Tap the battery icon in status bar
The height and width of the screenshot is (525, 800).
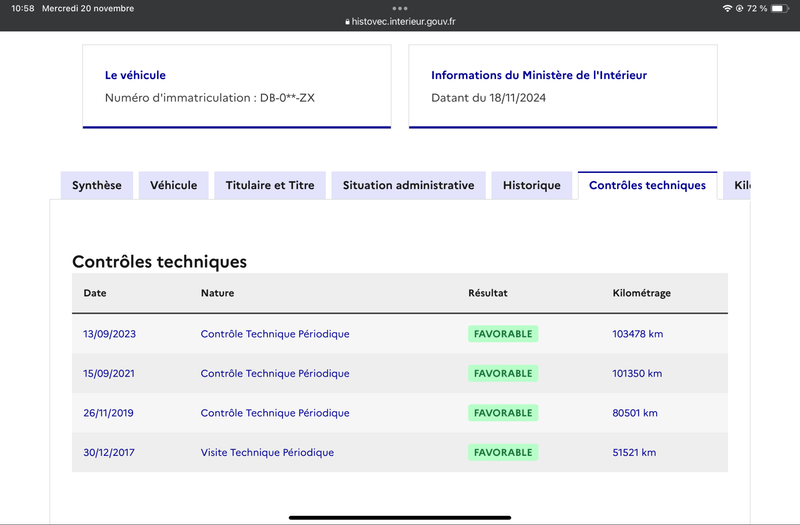pyautogui.click(x=780, y=8)
